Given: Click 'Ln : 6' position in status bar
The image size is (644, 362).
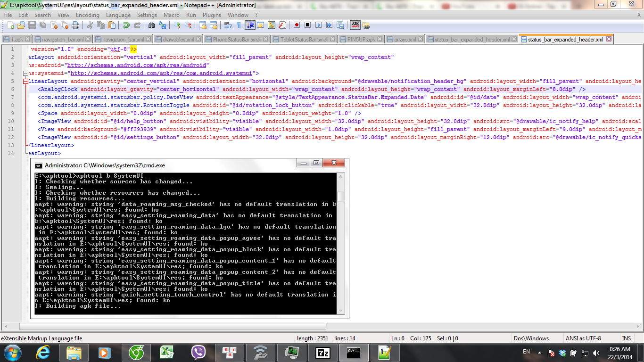Looking at the screenshot, I should tap(398, 338).
